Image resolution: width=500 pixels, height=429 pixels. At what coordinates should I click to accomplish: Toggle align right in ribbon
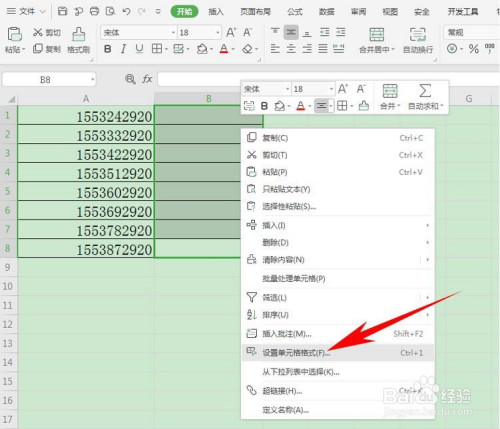point(307,49)
